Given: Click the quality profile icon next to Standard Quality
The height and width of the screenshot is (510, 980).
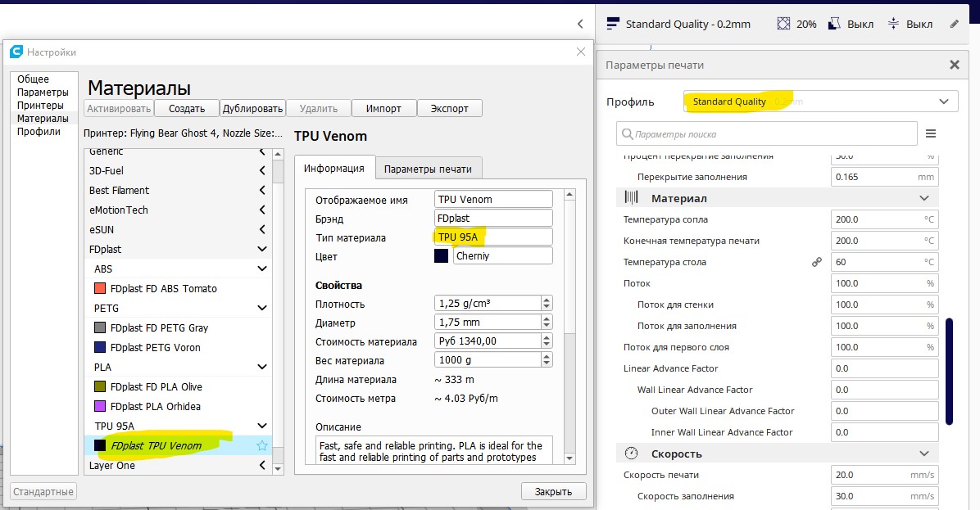Looking at the screenshot, I should [x=613, y=24].
